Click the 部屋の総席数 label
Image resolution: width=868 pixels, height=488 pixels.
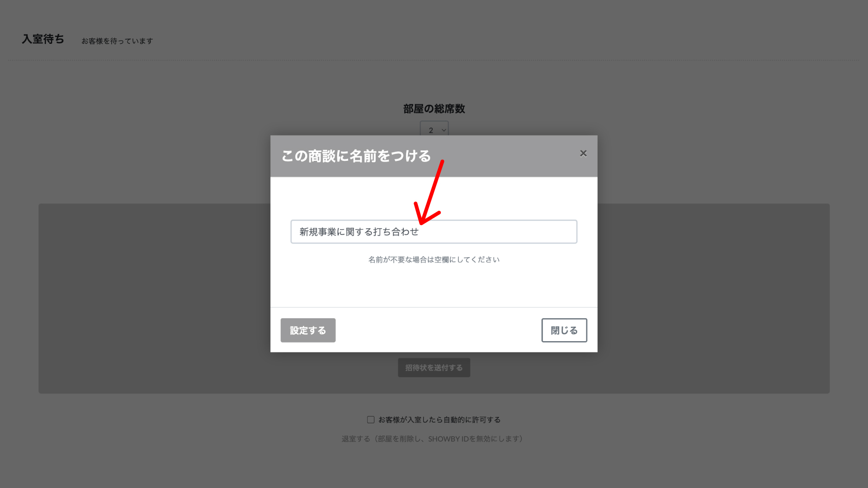click(434, 109)
